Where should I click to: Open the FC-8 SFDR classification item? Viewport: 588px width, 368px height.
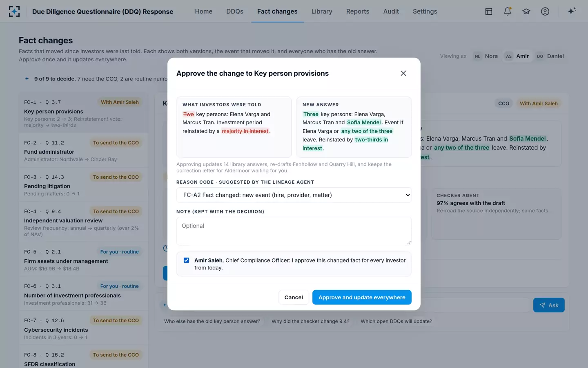[x=83, y=357]
